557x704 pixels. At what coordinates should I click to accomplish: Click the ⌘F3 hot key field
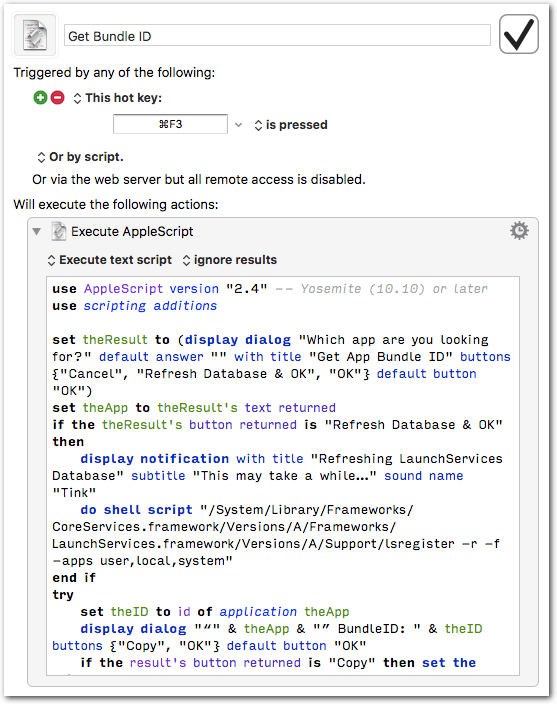170,124
